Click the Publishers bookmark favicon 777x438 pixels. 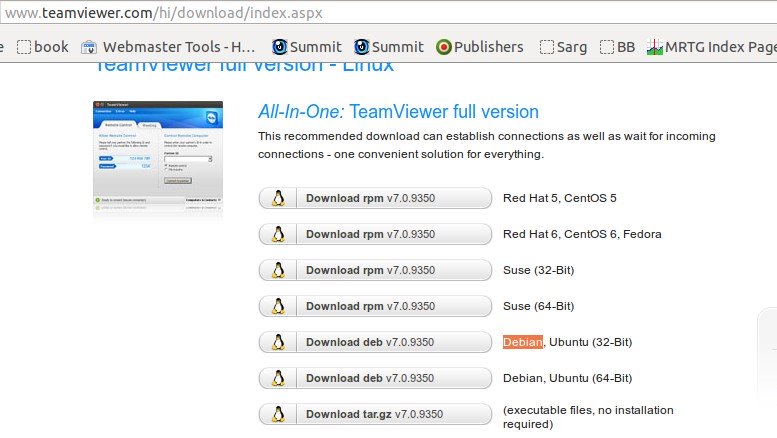click(444, 47)
